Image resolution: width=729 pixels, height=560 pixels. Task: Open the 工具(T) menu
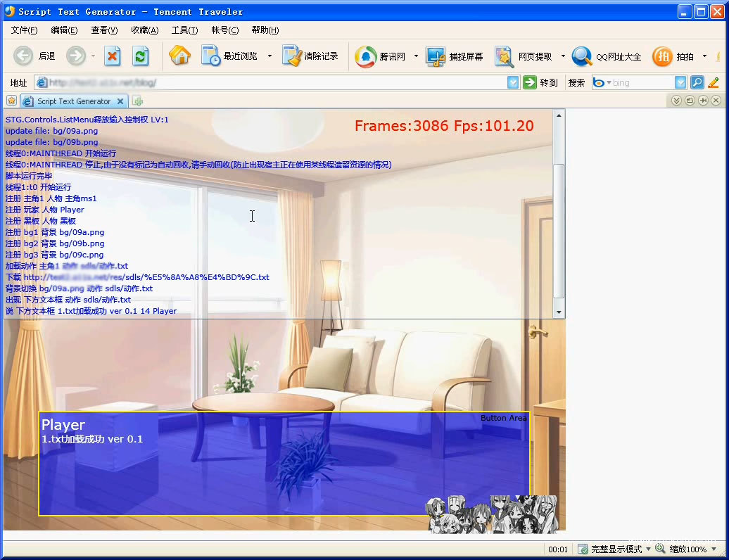pyautogui.click(x=184, y=30)
